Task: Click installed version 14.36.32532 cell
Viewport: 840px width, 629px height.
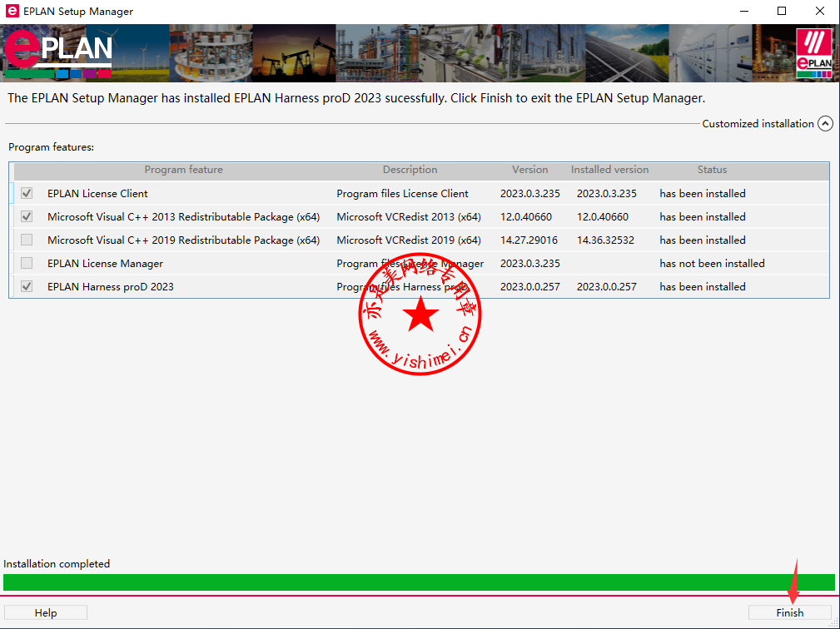Action: coord(605,240)
